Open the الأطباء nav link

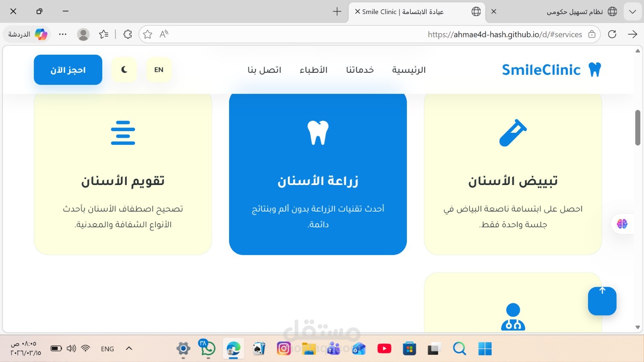[x=314, y=70]
